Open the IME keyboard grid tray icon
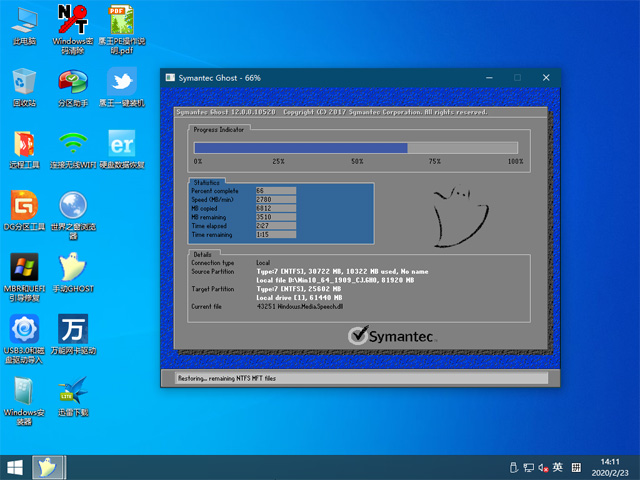The image size is (640, 480). point(576,467)
